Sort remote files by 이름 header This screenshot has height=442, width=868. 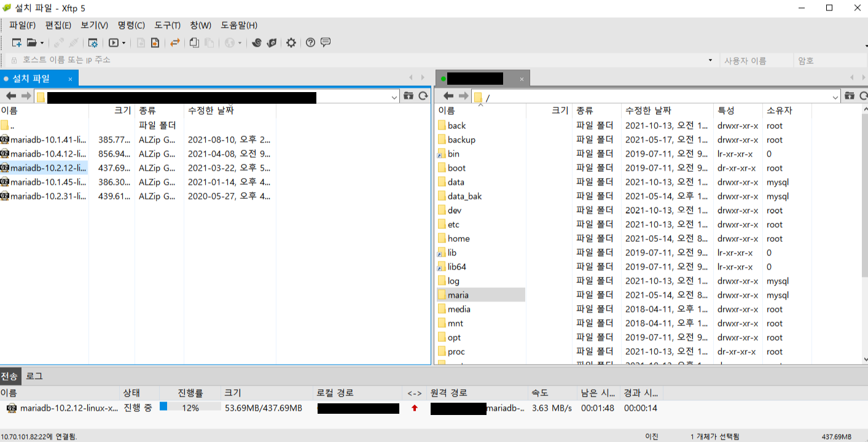(482, 110)
